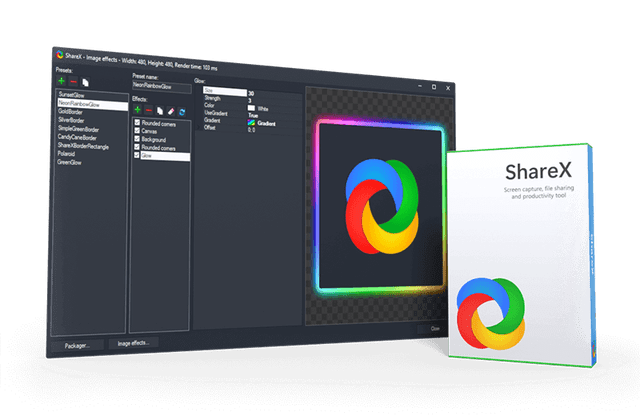Click the UseGradient property label
Image resolution: width=640 pixels, height=420 pixels.
coord(216,113)
